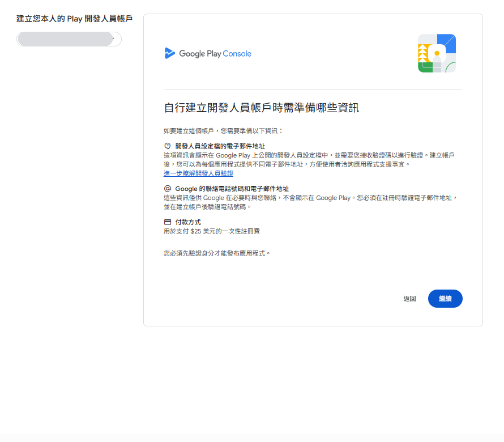The height and width of the screenshot is (442, 504).
Task: Click the text 用於支付 $25 美元的一次性註冊費
Action: 211,231
